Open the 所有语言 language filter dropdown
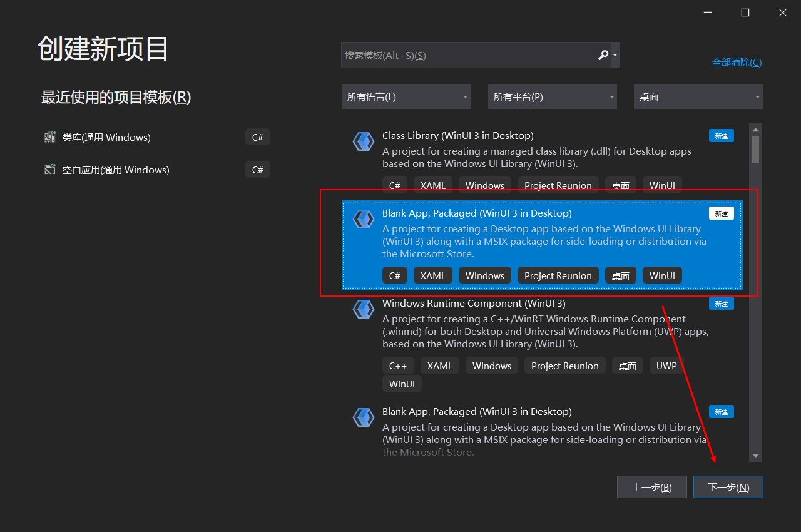801x532 pixels. [x=406, y=97]
